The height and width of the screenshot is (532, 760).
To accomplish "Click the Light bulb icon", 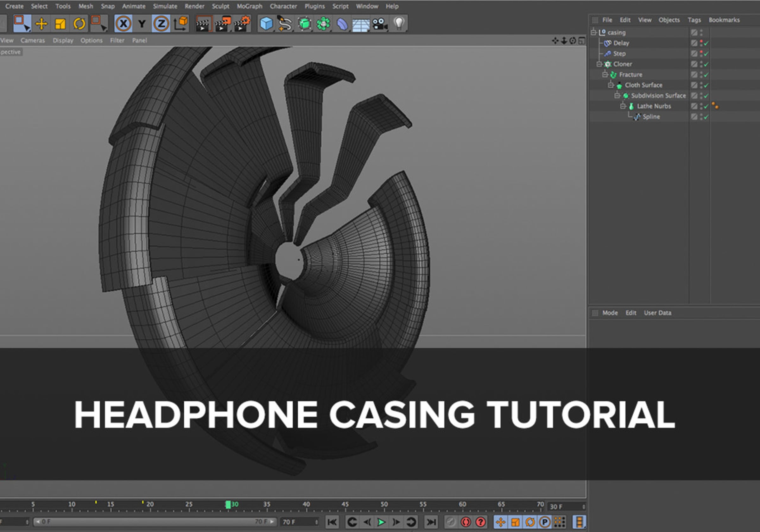I will coord(399,23).
